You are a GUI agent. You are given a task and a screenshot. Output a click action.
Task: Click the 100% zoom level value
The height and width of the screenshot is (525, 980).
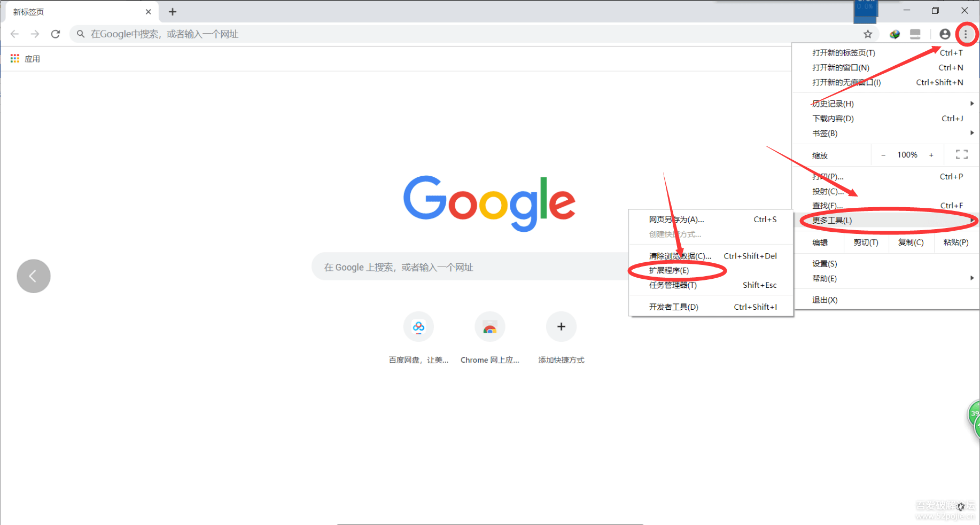[907, 155]
